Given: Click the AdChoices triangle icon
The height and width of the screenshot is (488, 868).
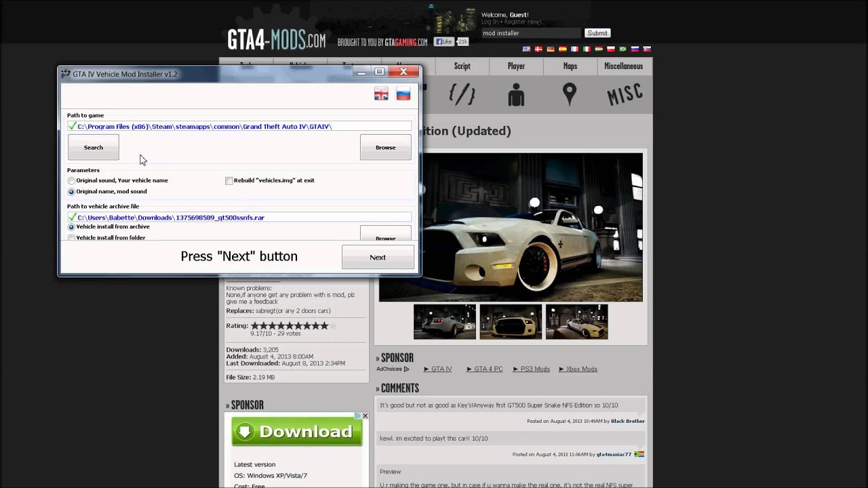Looking at the screenshot, I should (406, 369).
